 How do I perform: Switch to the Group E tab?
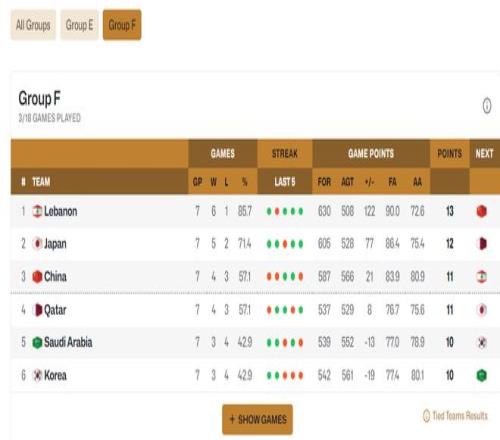(x=79, y=25)
